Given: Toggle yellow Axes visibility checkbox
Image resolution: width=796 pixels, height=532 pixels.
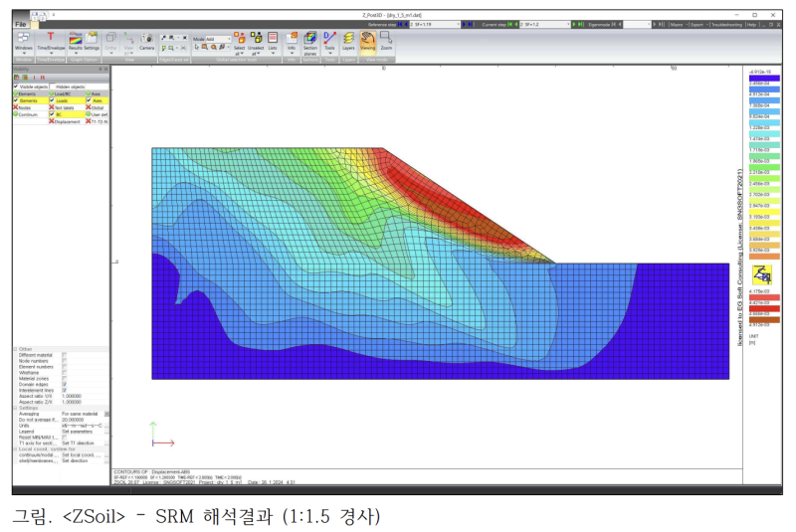Looking at the screenshot, I should (x=89, y=100).
